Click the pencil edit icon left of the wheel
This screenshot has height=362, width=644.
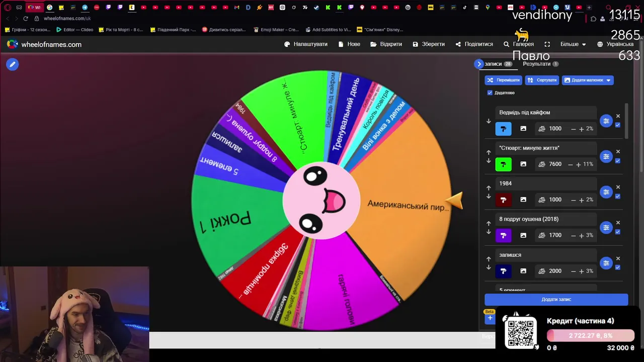coord(13,64)
